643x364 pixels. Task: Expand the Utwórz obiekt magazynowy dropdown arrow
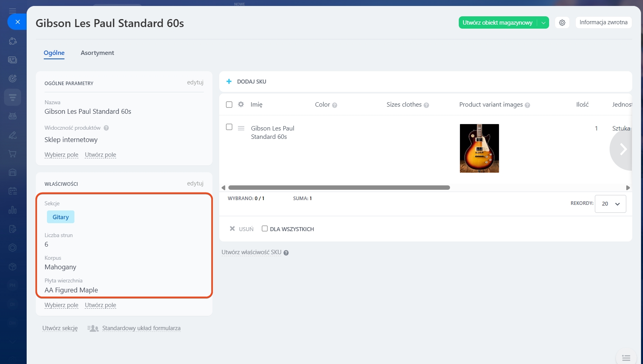(x=544, y=23)
